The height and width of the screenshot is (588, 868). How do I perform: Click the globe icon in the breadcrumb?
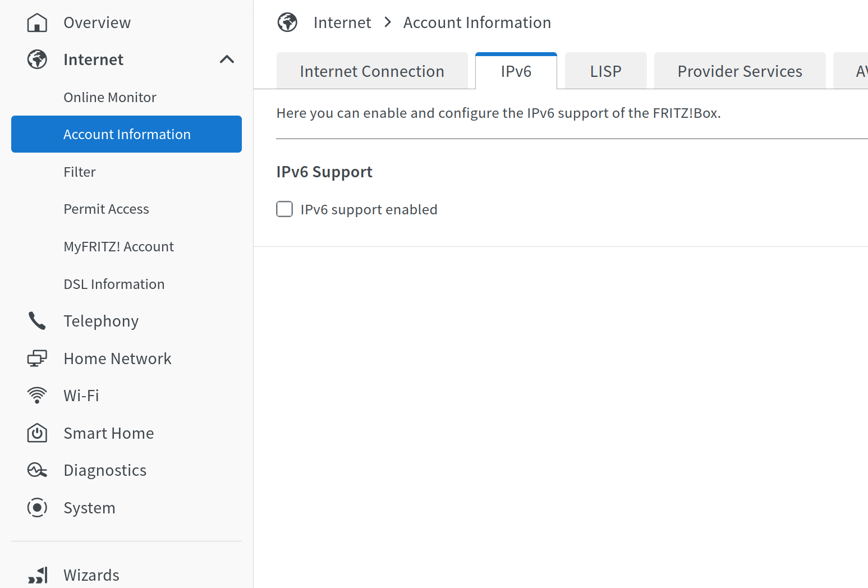(287, 22)
